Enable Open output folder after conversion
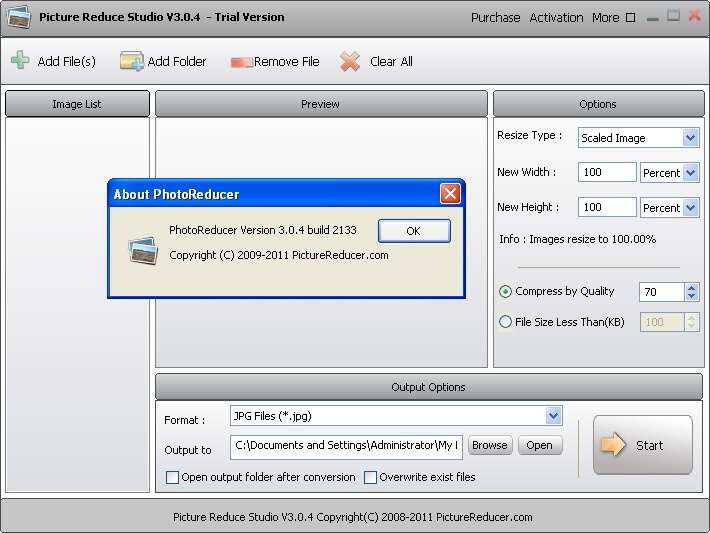Viewport: 710px width, 533px height. [172, 477]
